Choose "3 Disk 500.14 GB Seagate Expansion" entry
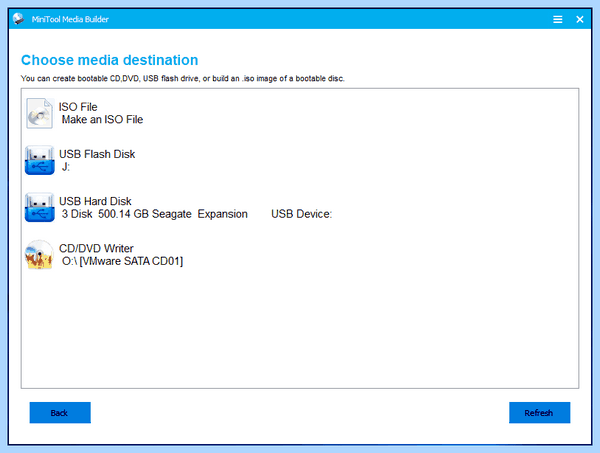This screenshot has width=600, height=453. click(155, 214)
